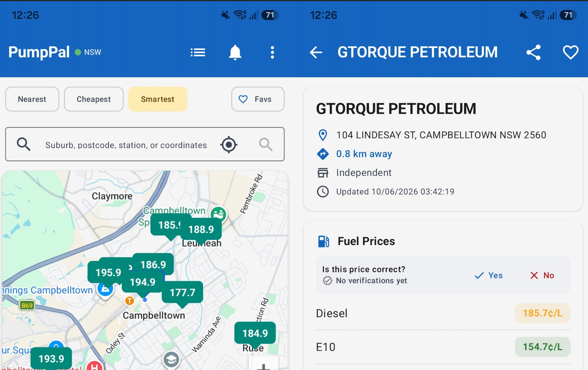
Task: Tap the store icon beside Independent
Action: pyautogui.click(x=323, y=173)
